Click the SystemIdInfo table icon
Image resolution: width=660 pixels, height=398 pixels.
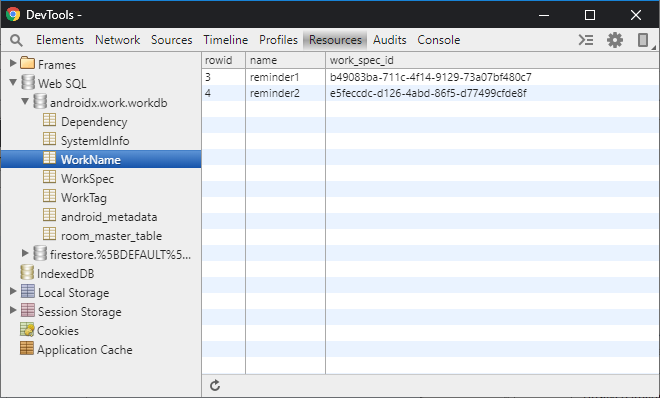click(49, 139)
